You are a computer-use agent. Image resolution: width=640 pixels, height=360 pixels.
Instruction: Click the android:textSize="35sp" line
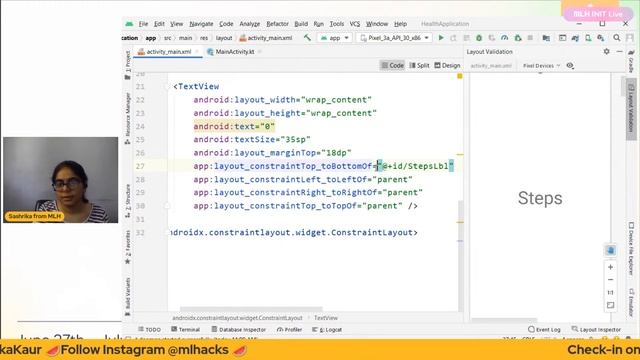(252, 140)
